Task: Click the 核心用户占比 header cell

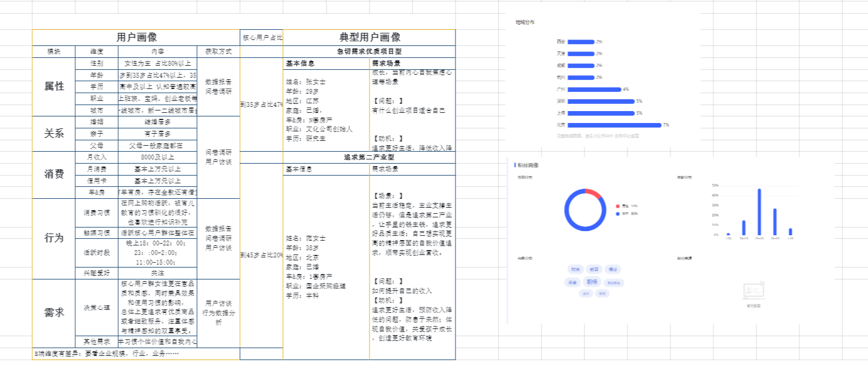Action: (x=261, y=37)
